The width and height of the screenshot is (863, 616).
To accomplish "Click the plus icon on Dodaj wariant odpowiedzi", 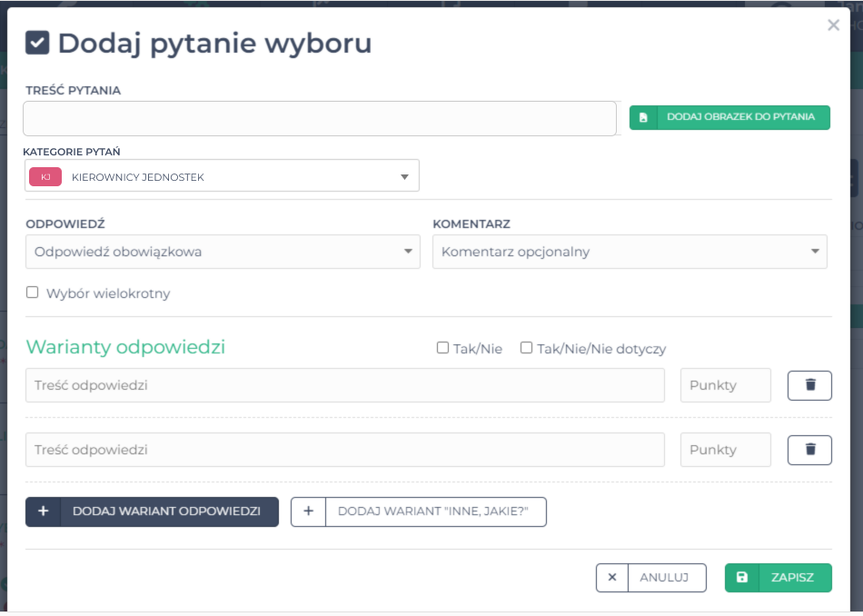I will 44,512.
